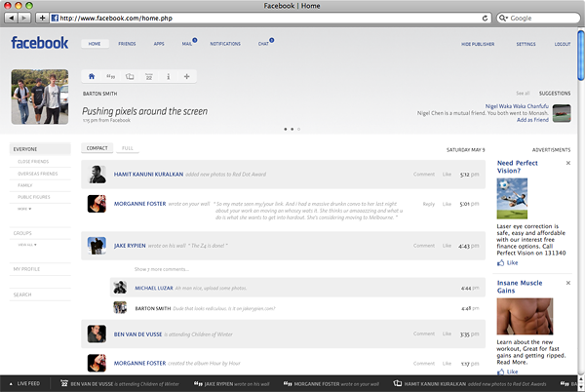Image resolution: width=585 pixels, height=392 pixels.
Task: Open SETTINGS link
Action: [526, 44]
